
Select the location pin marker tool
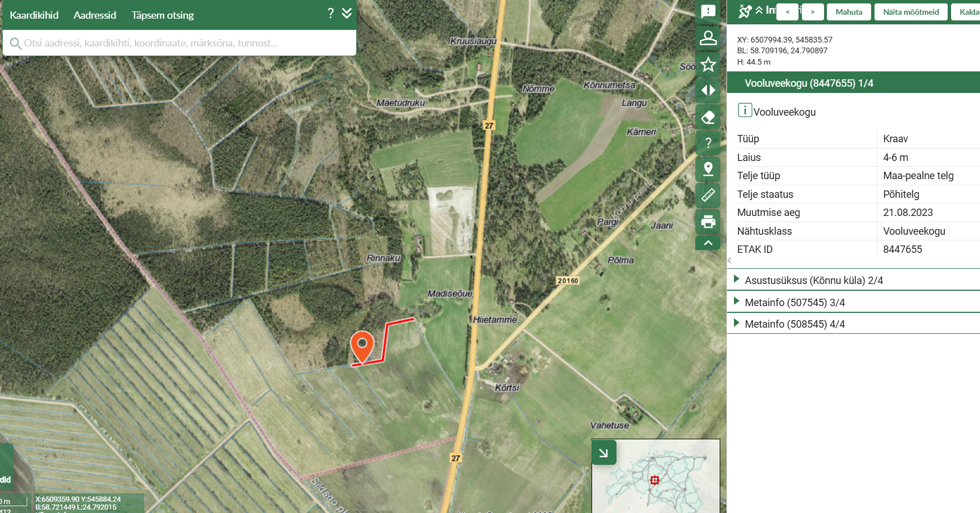coord(708,169)
